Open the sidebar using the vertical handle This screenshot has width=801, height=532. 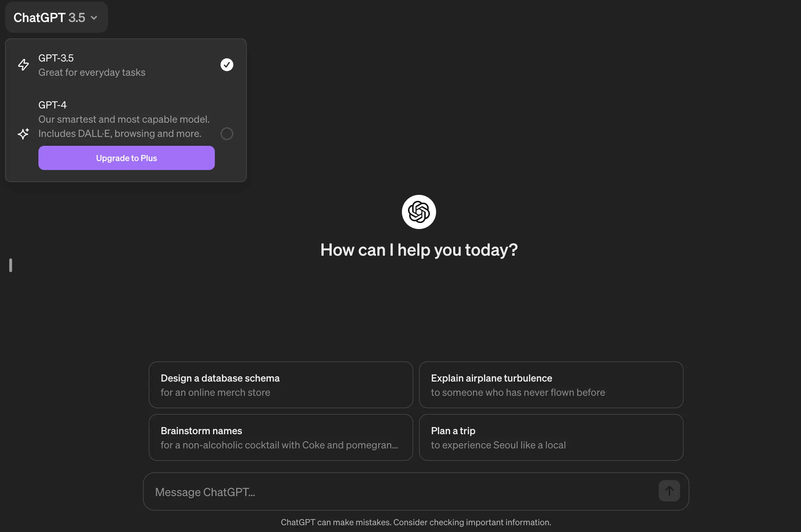11,265
